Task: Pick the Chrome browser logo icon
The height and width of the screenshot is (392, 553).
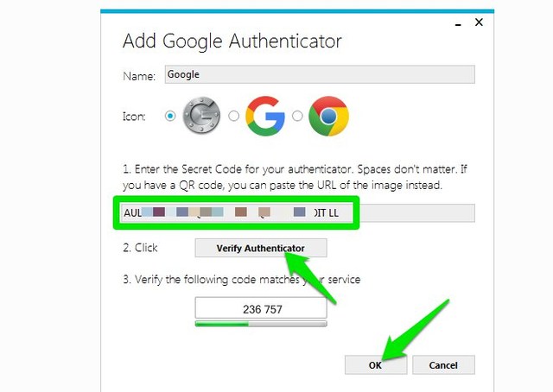Action: (x=328, y=116)
